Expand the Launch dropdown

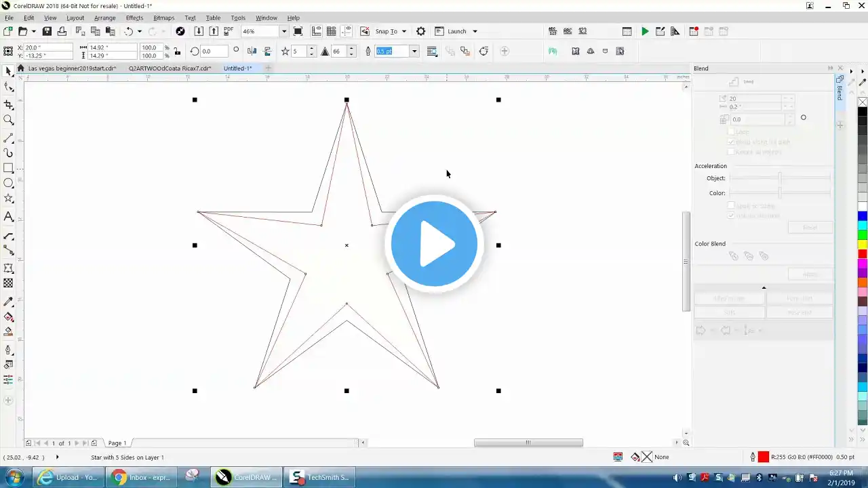(x=475, y=31)
